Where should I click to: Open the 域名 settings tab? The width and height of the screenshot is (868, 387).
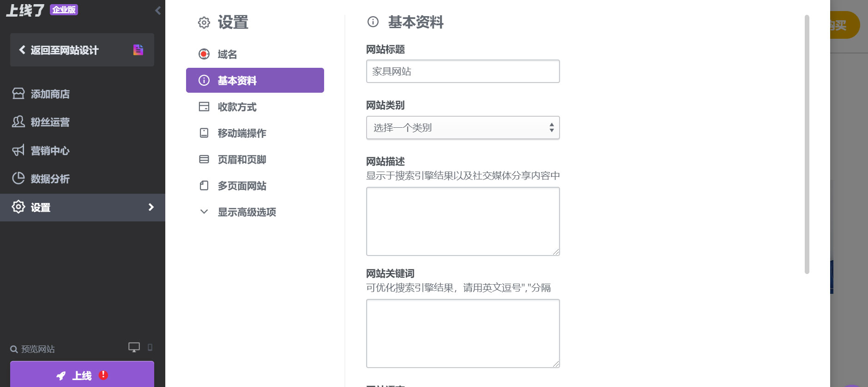point(255,54)
